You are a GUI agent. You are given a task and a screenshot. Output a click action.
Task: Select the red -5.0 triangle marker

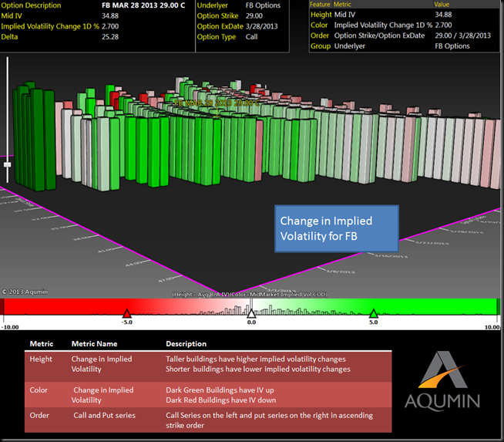127,313
